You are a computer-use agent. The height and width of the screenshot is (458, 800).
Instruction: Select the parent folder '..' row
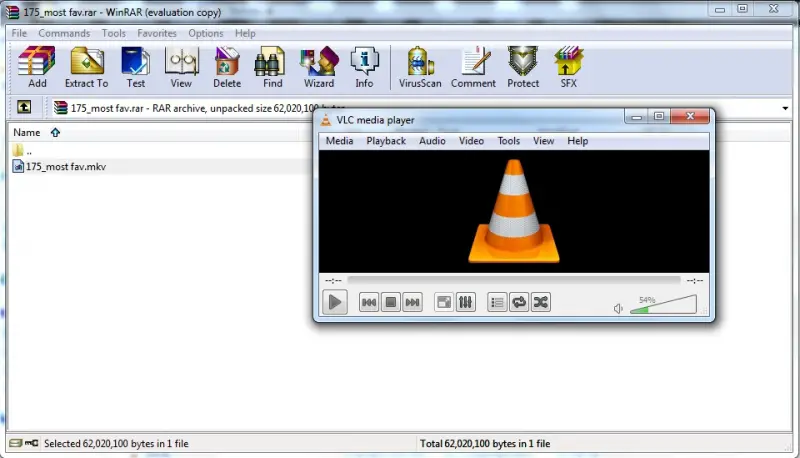pyautogui.click(x=22, y=150)
